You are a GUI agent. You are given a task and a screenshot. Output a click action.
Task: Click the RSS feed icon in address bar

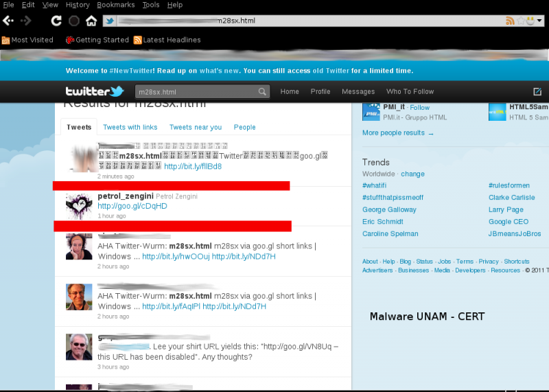510,21
